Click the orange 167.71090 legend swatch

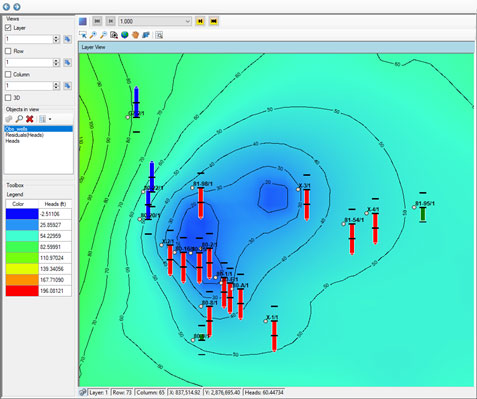22,280
